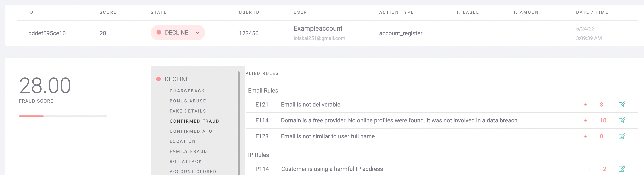Edit the E114 free provider domain rule
Image resolution: width=644 pixels, height=175 pixels.
(x=622, y=120)
